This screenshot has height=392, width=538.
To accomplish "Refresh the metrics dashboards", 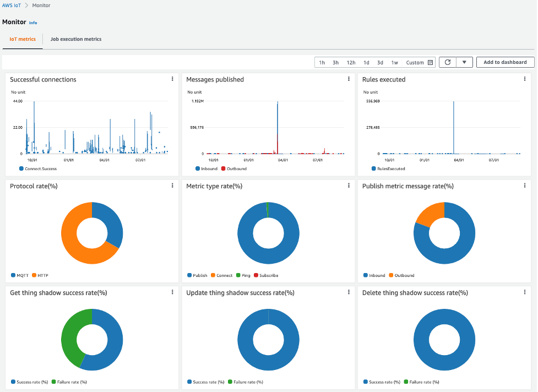I will [x=447, y=62].
